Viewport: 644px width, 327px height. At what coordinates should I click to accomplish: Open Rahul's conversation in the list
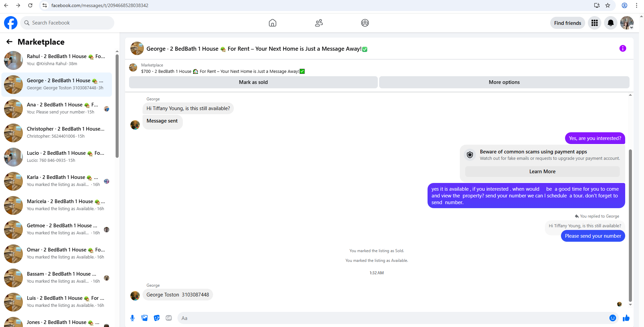56,60
